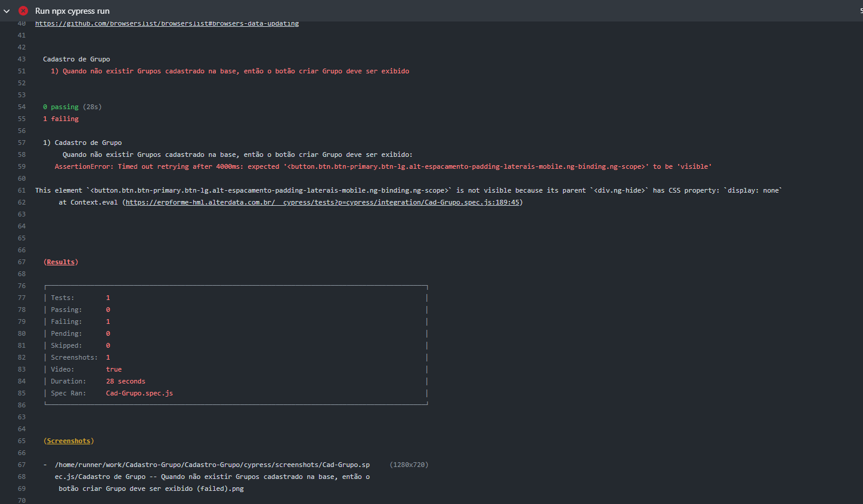The height and width of the screenshot is (504, 863).
Task: Click the '1) Cadastro de Grupo' line
Action: pos(82,143)
